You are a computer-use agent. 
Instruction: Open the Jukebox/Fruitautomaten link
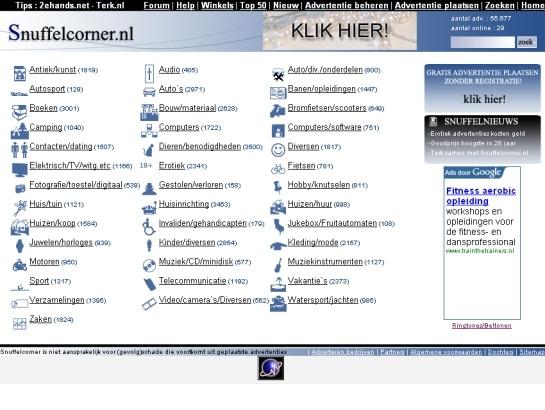point(332,223)
